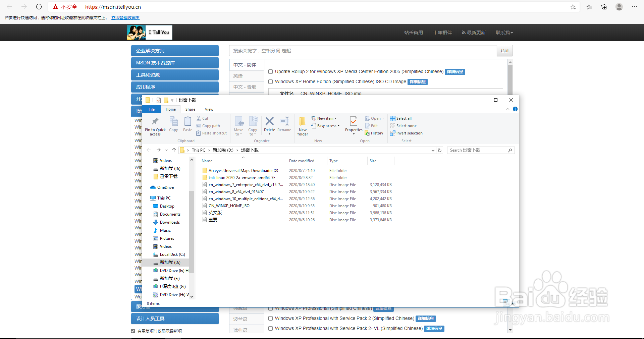The image size is (644, 339).
Task: Switch to the View ribbon tab
Action: [x=209, y=109]
